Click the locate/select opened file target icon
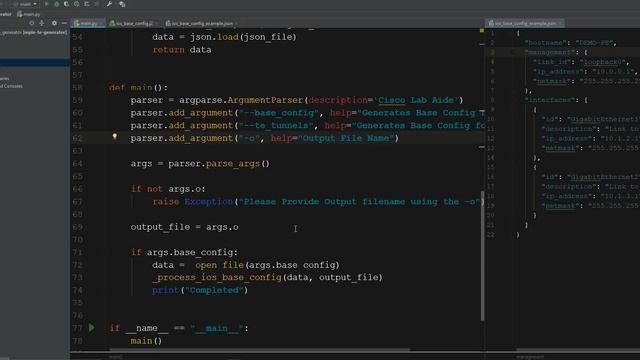The height and width of the screenshot is (360, 640). (31, 23)
